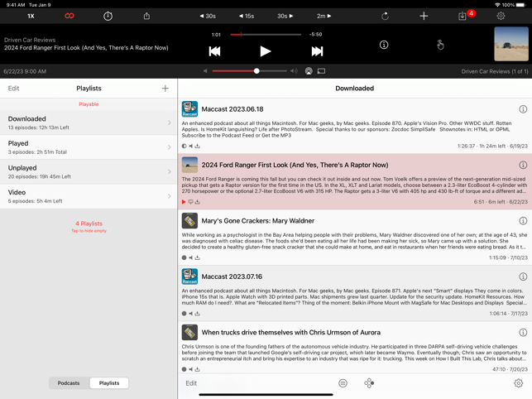Adjust the volume slider
Screen dimensions: 532x399
point(250,71)
